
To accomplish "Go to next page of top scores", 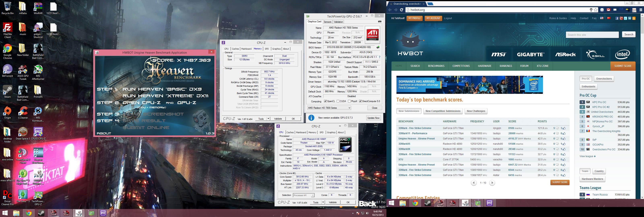I will pyautogui.click(x=492, y=183).
